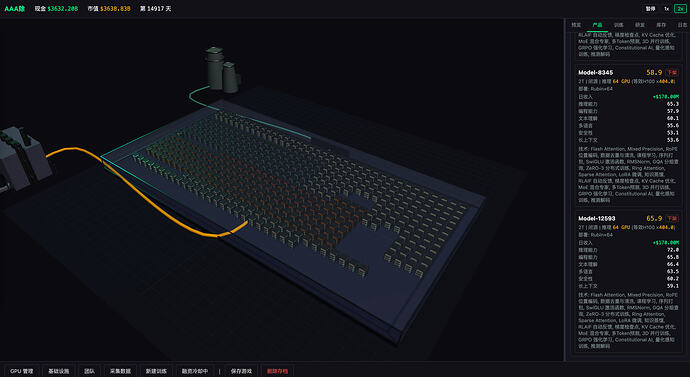Click Model-12593 overall score 65.9
Image resolution: width=690 pixels, height=377 pixels.
pyautogui.click(x=654, y=219)
